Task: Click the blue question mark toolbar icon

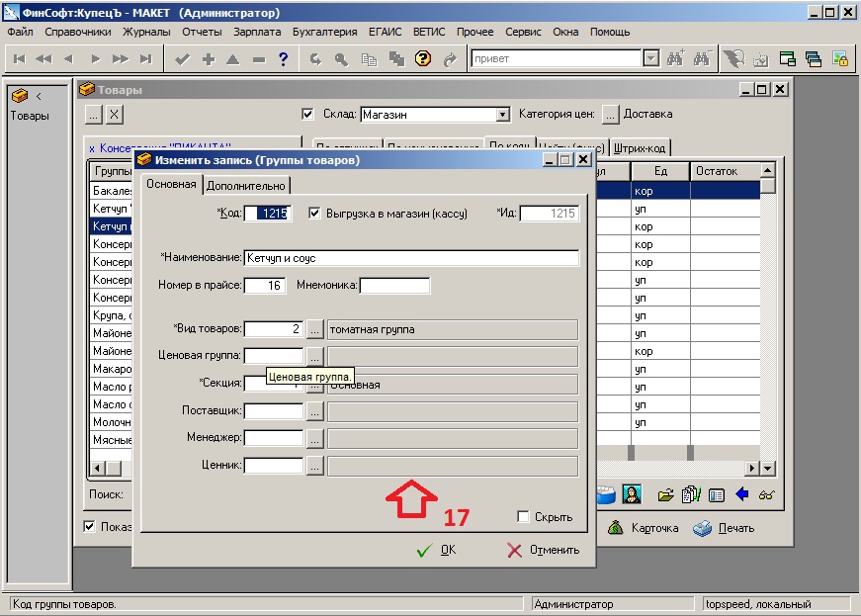Action: click(x=283, y=59)
